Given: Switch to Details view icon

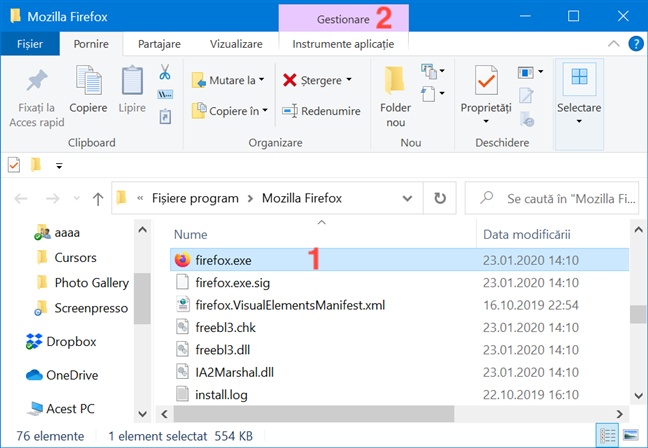Looking at the screenshot, I should 608,435.
